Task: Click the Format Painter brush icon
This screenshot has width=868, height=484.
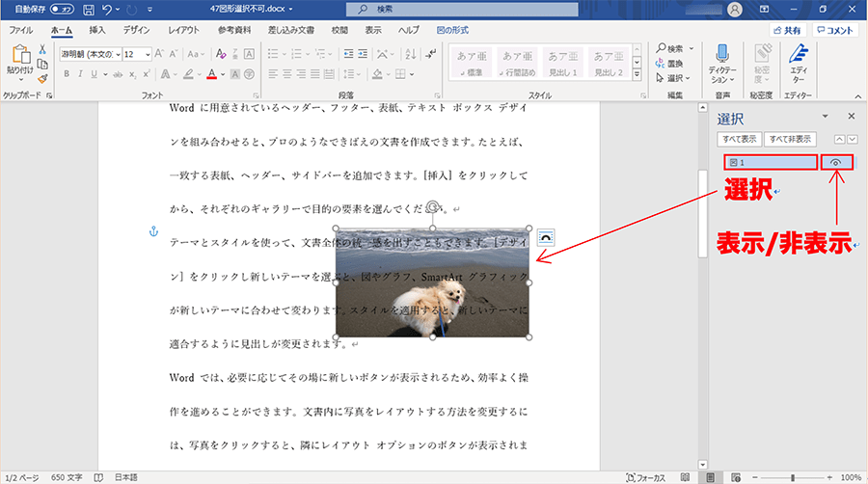Action: click(42, 80)
